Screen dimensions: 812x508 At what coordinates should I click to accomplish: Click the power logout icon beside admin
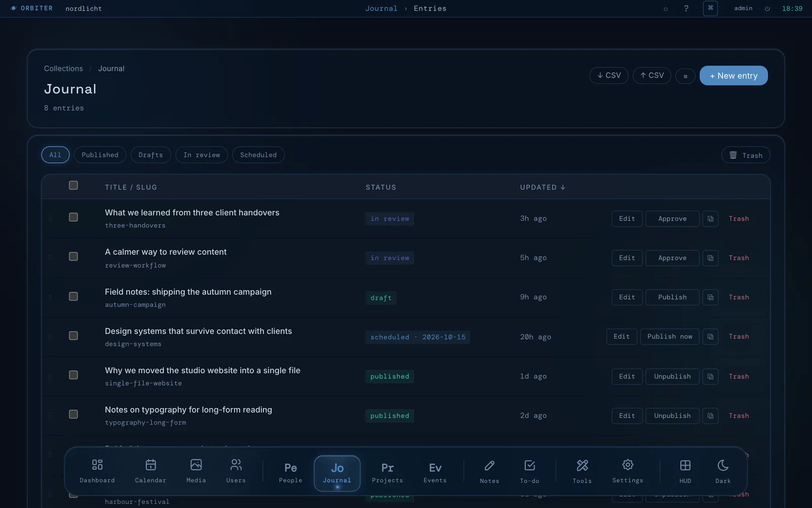tap(767, 9)
